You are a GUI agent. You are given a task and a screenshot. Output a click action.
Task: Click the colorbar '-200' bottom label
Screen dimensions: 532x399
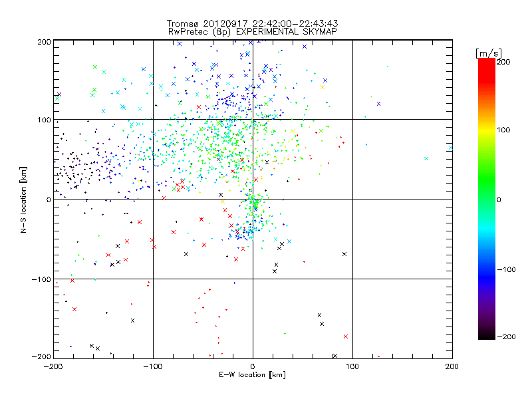coord(507,336)
